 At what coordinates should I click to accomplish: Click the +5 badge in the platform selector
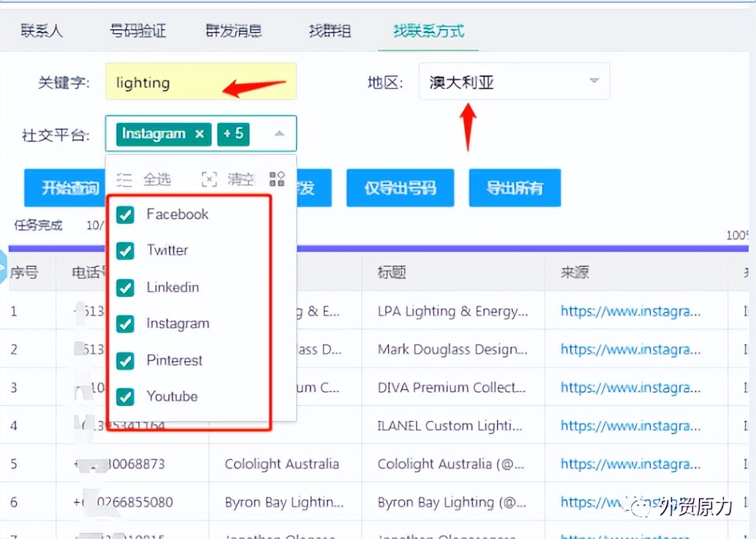[x=233, y=133]
